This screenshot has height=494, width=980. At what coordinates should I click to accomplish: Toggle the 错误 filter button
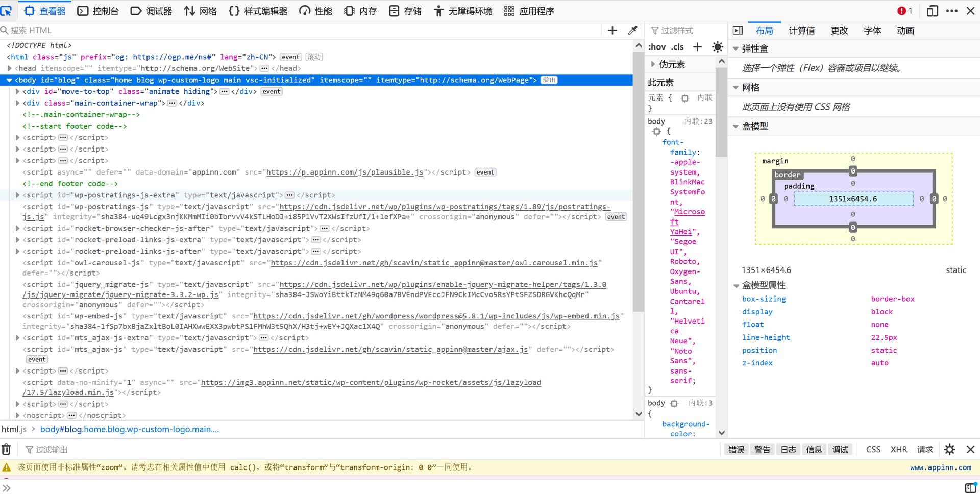(x=736, y=450)
